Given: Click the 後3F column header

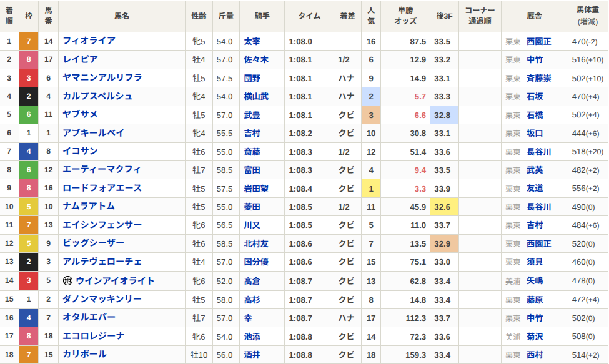Looking at the screenshot, I should [444, 16].
